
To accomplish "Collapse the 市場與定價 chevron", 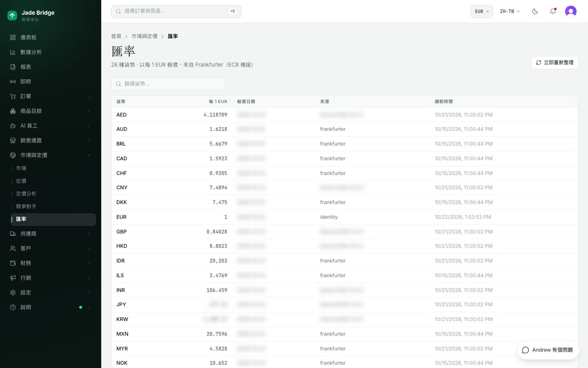I will tap(89, 155).
